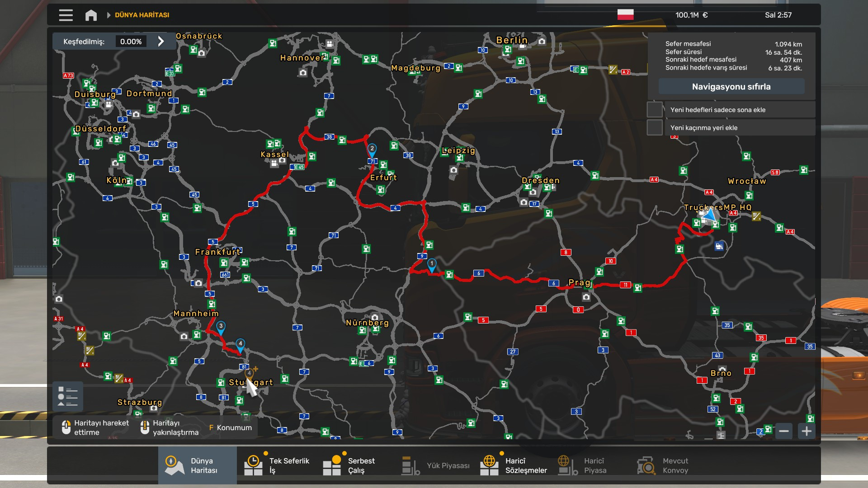Click the Polish flag icon
Screen dimensions: 868x488
coord(625,15)
